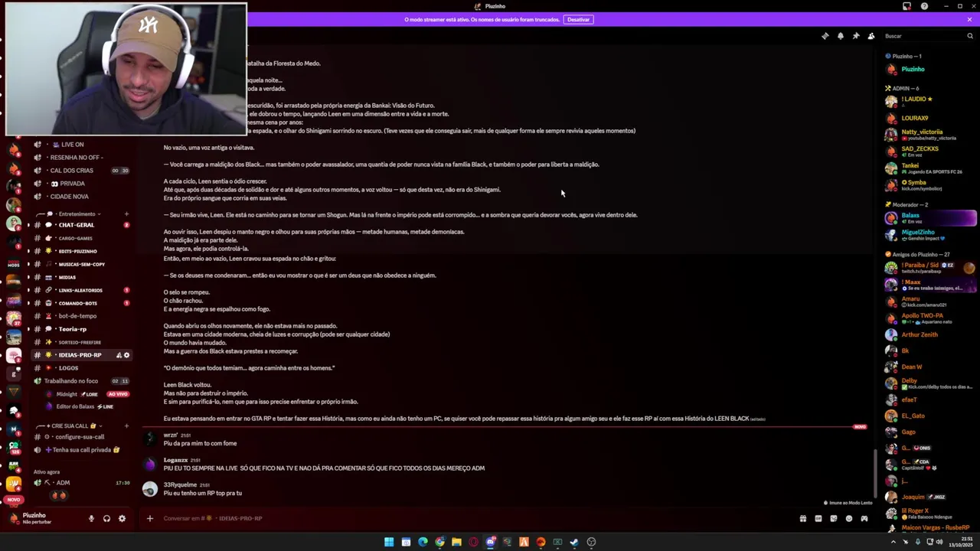Click the NOVO unread servers indicator

pyautogui.click(x=12, y=500)
